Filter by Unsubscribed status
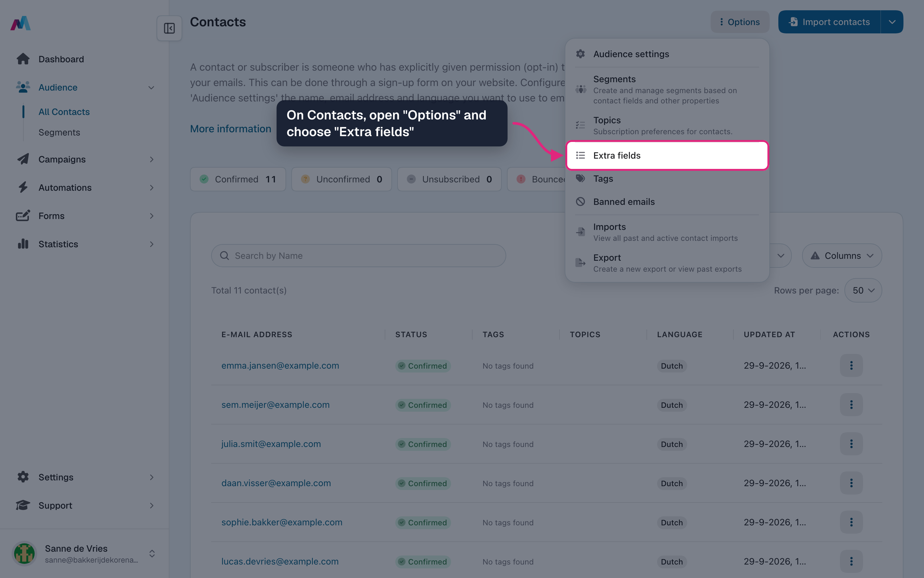Screen dimensions: 924x578 click(x=449, y=179)
